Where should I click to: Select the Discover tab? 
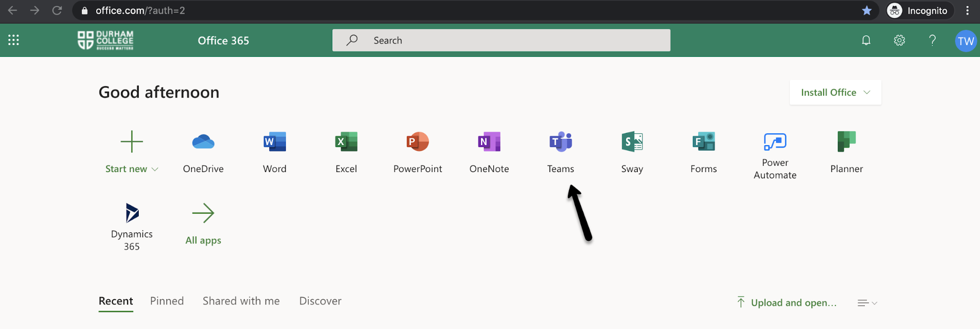pyautogui.click(x=320, y=301)
